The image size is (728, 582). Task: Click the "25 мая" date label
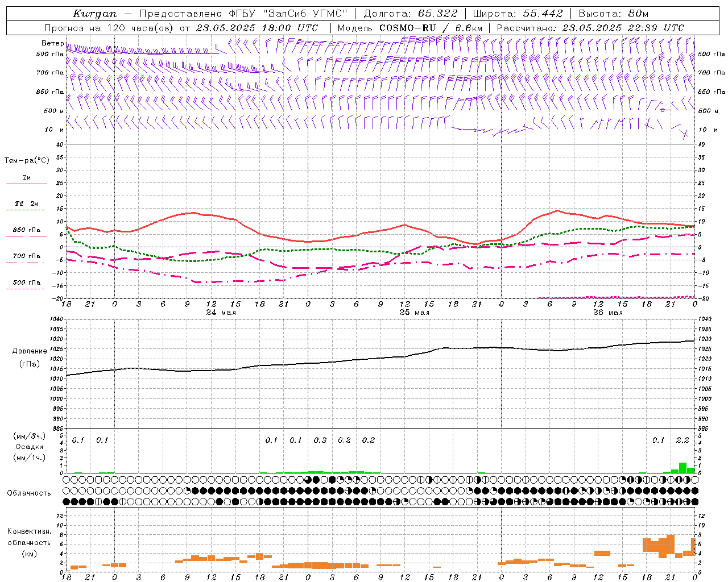pos(414,313)
